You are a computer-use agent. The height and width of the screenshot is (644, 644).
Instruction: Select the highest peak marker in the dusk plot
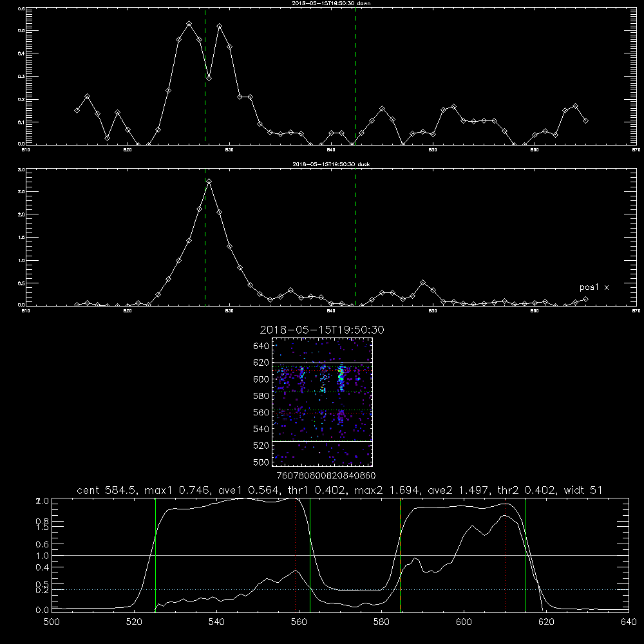click(x=209, y=181)
